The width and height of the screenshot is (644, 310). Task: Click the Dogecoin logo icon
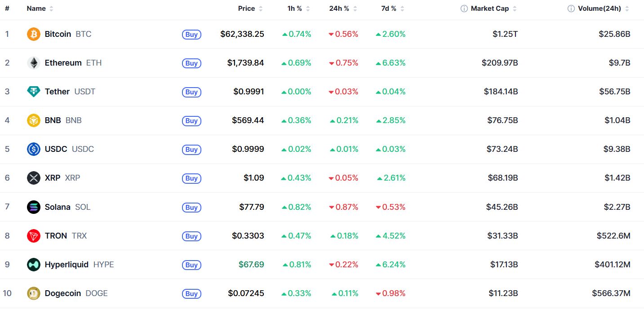[x=34, y=293]
